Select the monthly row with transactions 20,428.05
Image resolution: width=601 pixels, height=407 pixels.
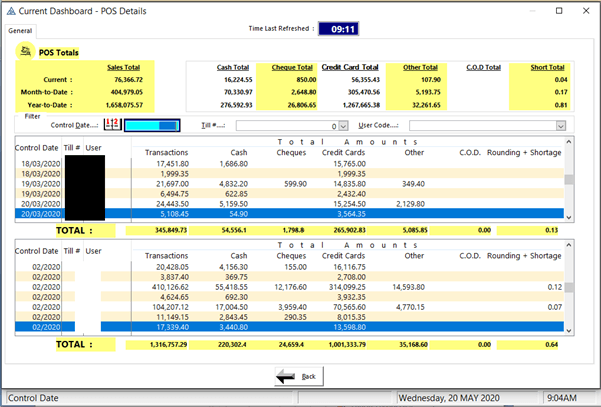pyautogui.click(x=289, y=267)
